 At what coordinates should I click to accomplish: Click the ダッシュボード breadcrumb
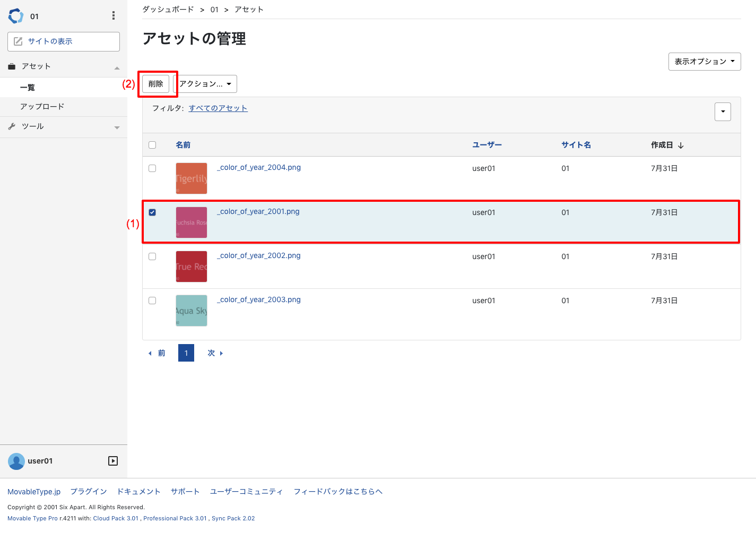pos(168,10)
